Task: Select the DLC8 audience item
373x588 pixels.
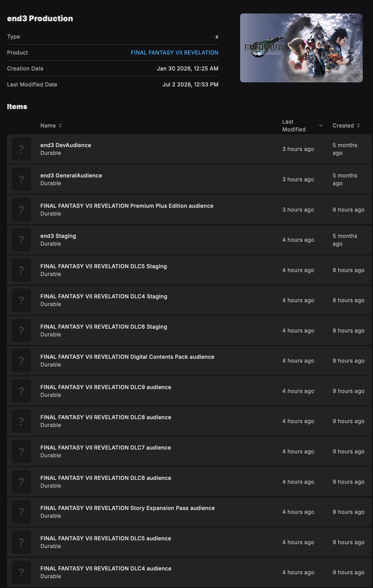Action: point(189,421)
